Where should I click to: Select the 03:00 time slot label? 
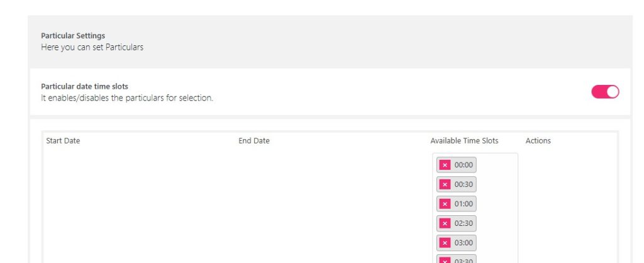coord(464,243)
